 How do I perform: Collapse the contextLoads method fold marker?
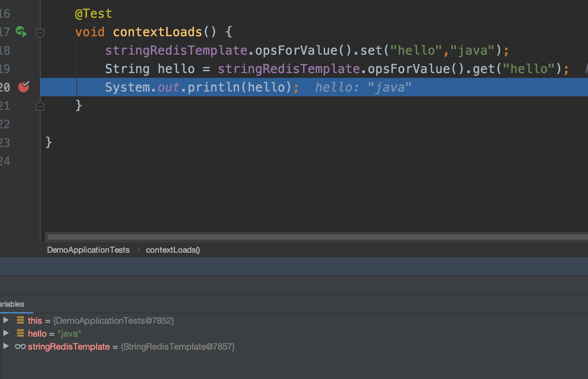(x=40, y=33)
